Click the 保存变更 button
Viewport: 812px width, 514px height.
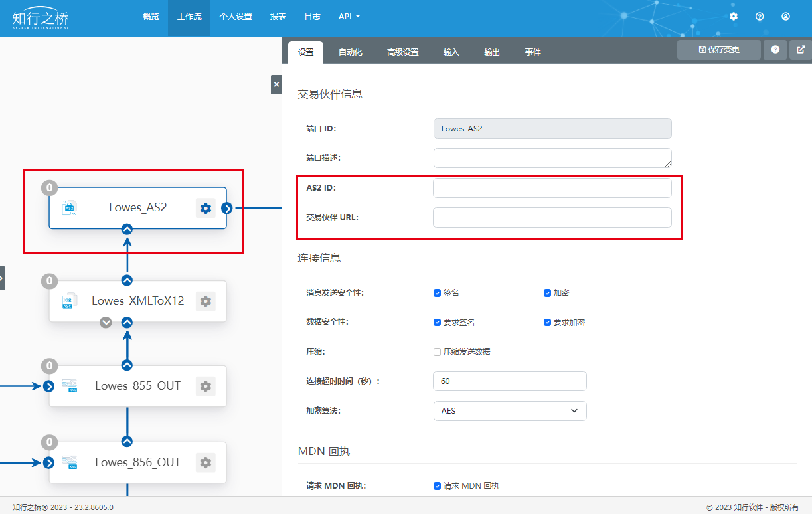(x=718, y=50)
